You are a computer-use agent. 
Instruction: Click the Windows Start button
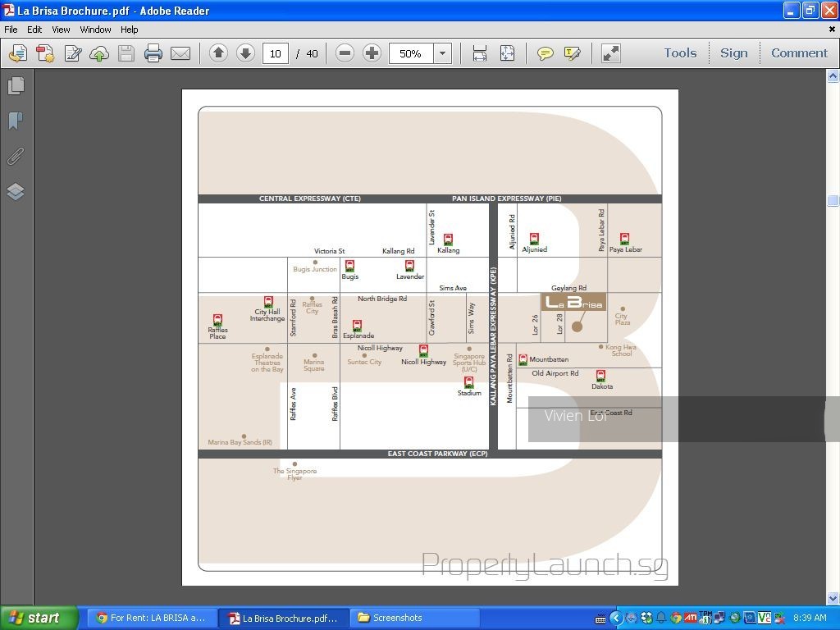coord(39,618)
